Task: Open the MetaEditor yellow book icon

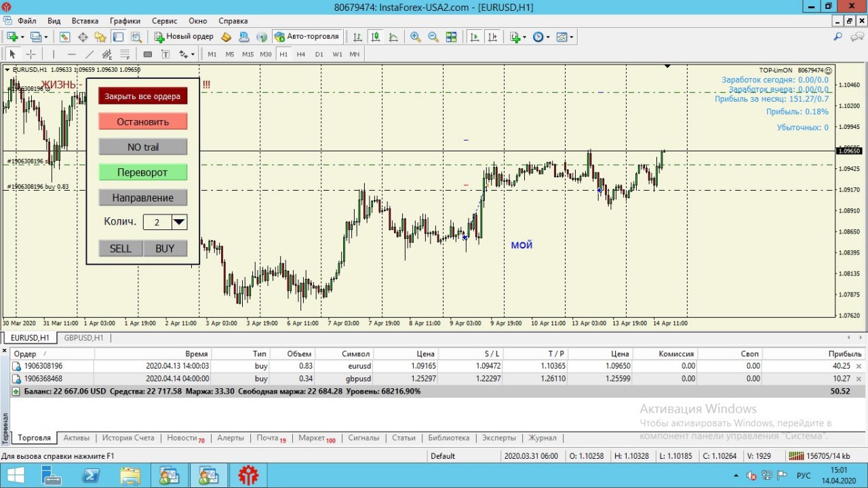Action: 226,37
